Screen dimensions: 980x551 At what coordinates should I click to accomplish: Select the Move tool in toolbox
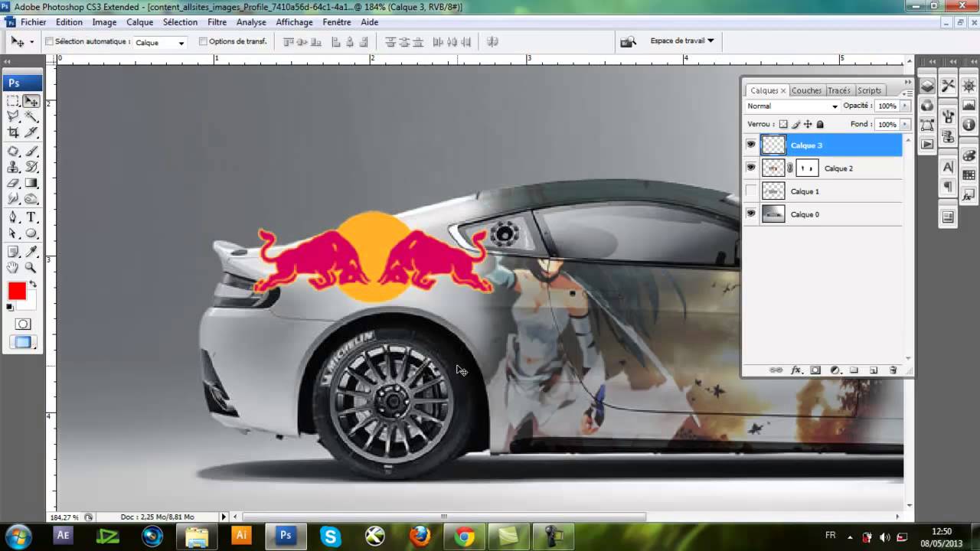pyautogui.click(x=31, y=101)
